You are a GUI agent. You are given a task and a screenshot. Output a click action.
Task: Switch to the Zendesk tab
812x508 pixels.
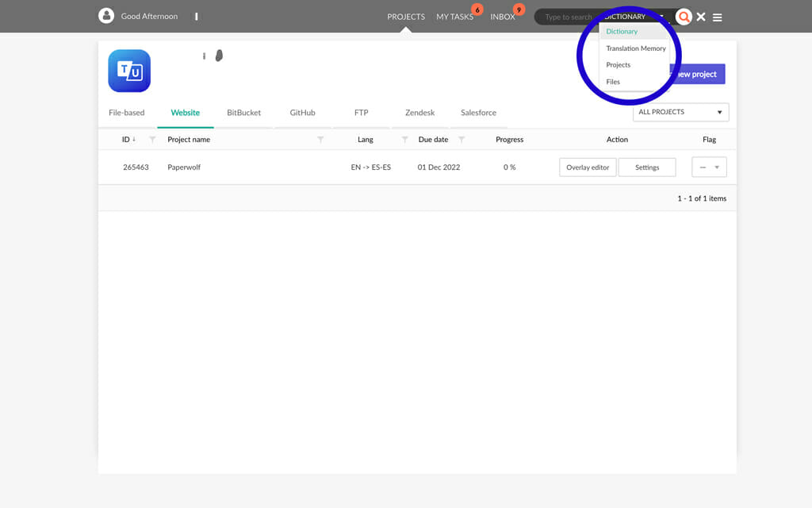[419, 113]
